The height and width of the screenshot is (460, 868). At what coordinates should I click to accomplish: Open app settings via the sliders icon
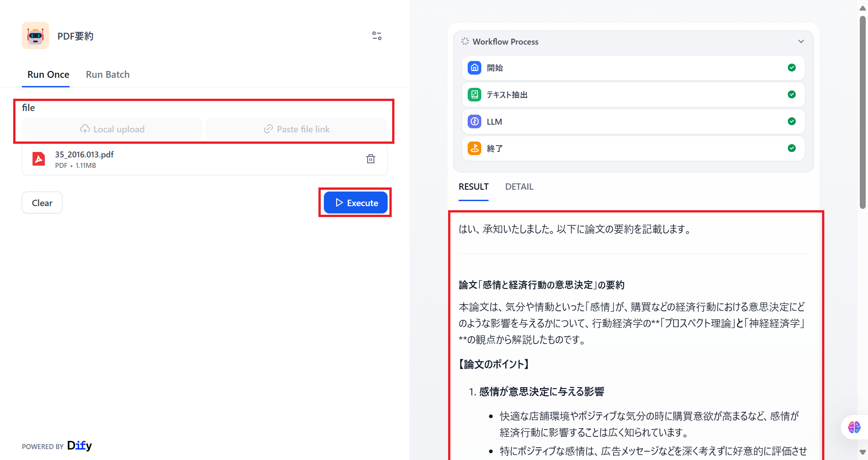click(x=376, y=35)
